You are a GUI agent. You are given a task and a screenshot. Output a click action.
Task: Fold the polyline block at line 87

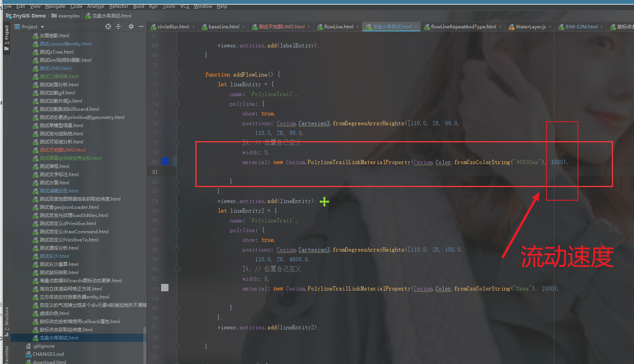[x=177, y=230]
